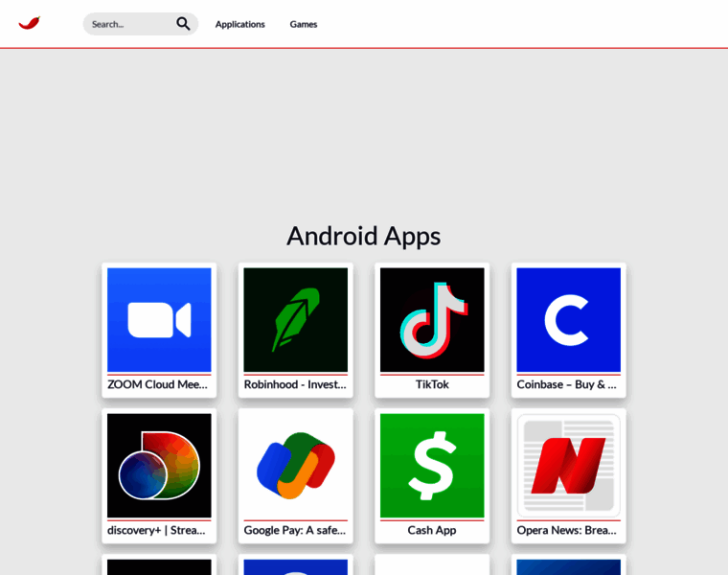This screenshot has height=575, width=728.
Task: Click the 'Android Apps' heading
Action: tap(364, 237)
